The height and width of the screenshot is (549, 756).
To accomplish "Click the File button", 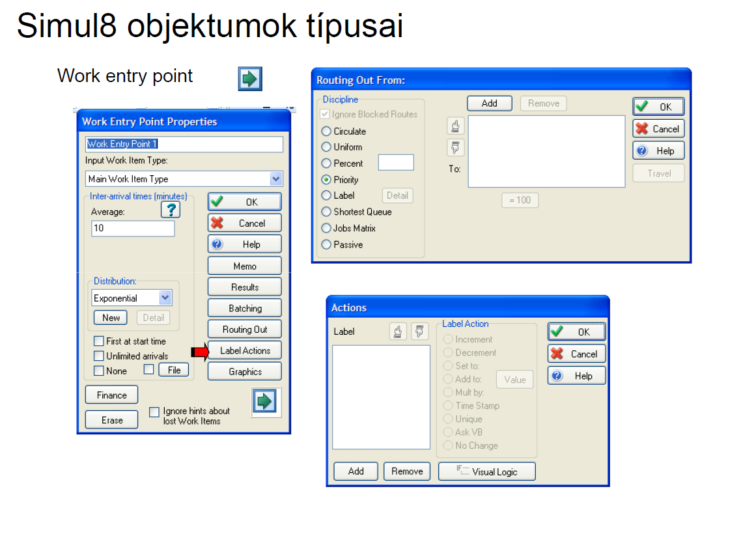I will [x=174, y=370].
